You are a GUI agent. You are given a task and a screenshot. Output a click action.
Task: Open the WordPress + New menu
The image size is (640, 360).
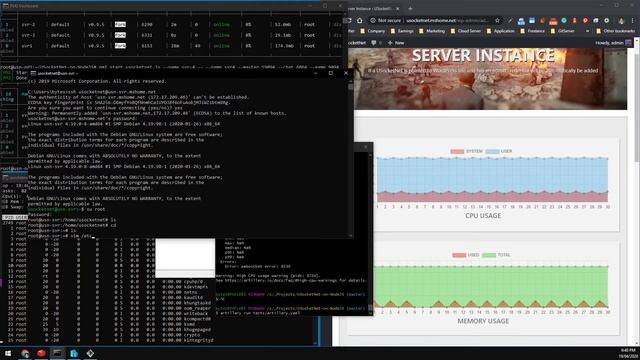tap(396, 42)
